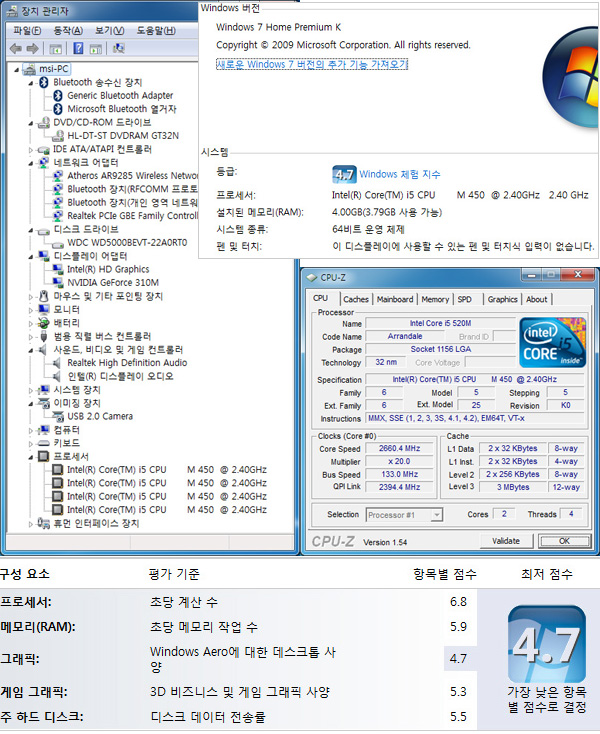Click the Socket 1156 LGA package field
Image resolution: width=600 pixels, height=734 pixels.
440,349
